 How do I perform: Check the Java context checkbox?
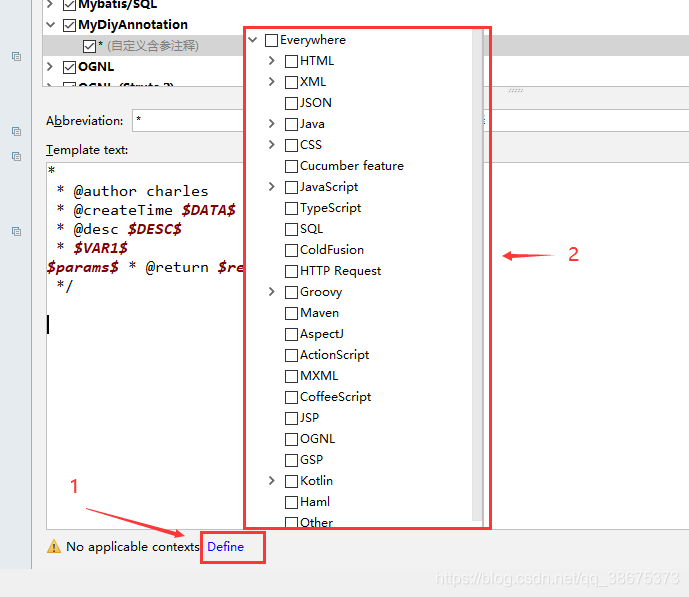291,125
